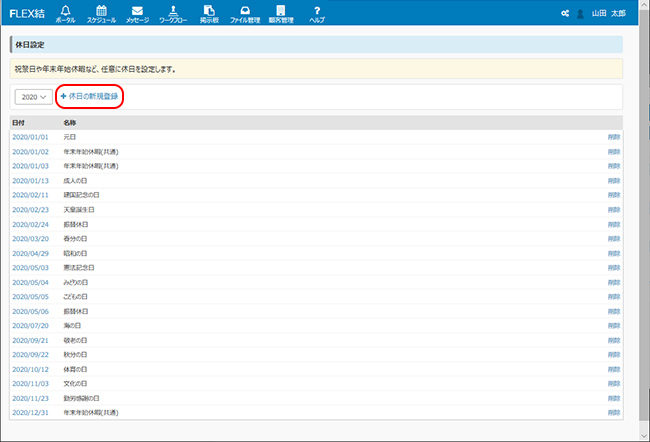Open the 2020/12/31 date link
The height and width of the screenshot is (442, 650).
(30, 413)
